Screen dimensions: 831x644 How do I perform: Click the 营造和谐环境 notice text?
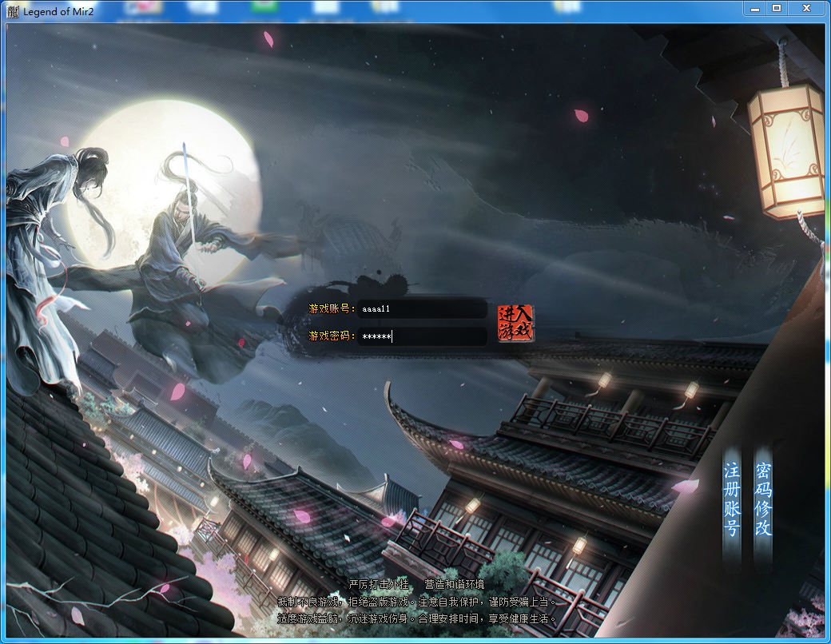click(x=454, y=584)
